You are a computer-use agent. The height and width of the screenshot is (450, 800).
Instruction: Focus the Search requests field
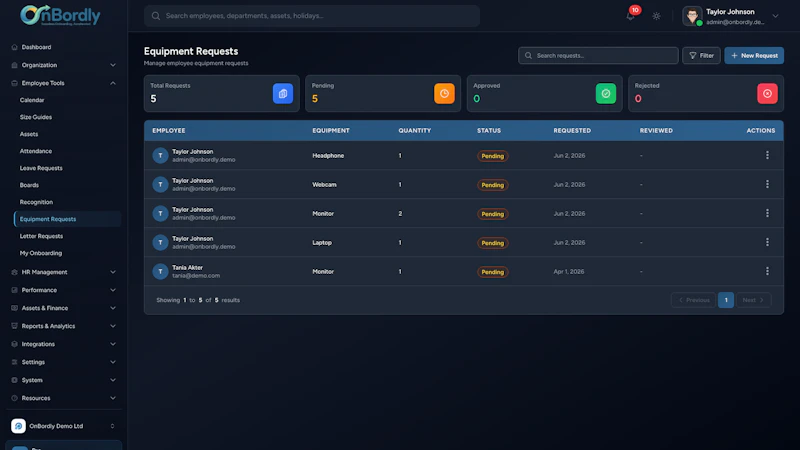[598, 56]
